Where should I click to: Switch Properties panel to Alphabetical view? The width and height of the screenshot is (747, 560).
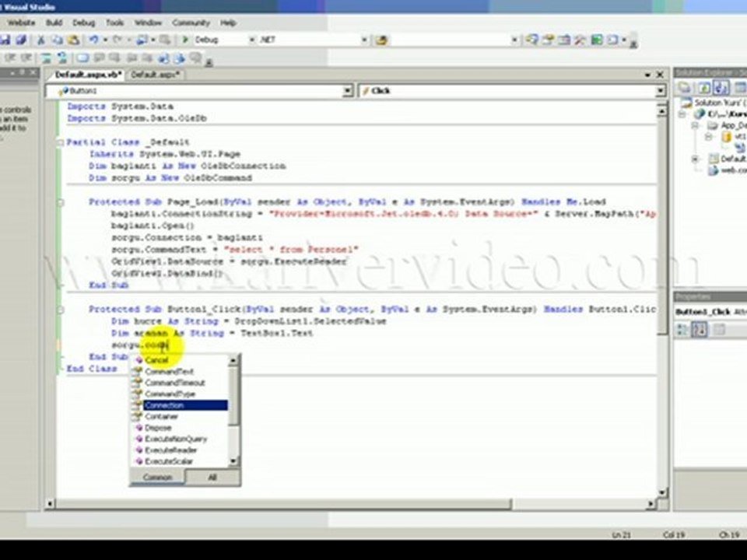[x=700, y=330]
